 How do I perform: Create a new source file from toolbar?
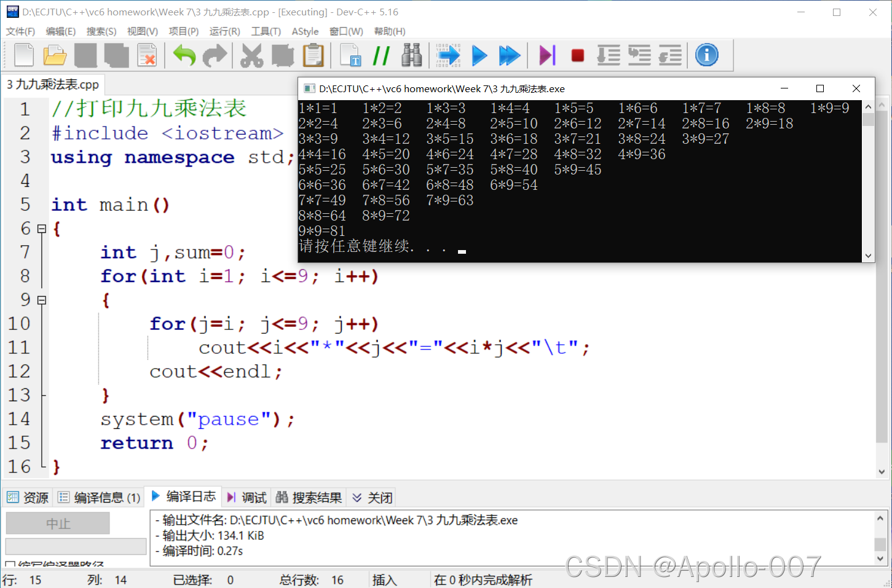(x=24, y=55)
